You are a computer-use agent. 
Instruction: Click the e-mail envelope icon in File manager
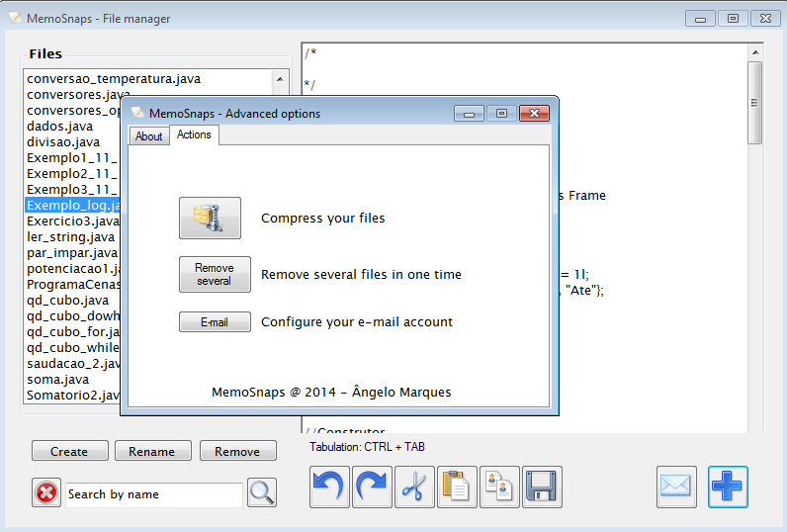click(x=676, y=487)
